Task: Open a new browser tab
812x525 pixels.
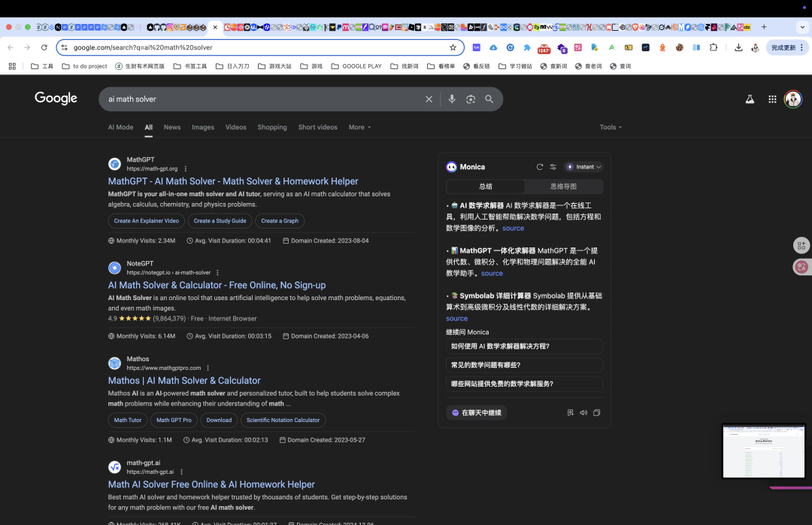Action: point(764,27)
